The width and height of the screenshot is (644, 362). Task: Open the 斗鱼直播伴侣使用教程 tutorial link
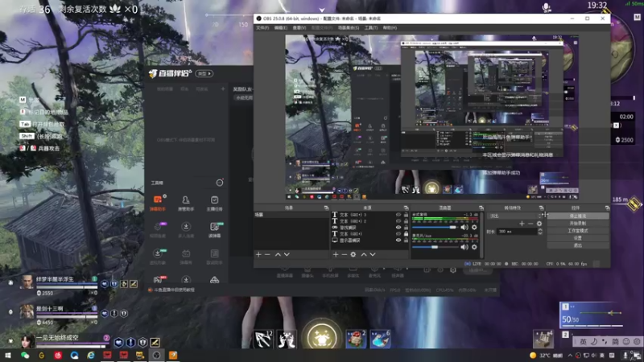click(x=171, y=290)
